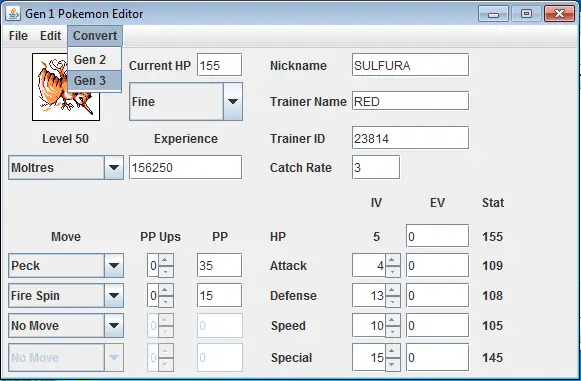Open the Fire Spin move dropdown

pyautogui.click(x=114, y=295)
